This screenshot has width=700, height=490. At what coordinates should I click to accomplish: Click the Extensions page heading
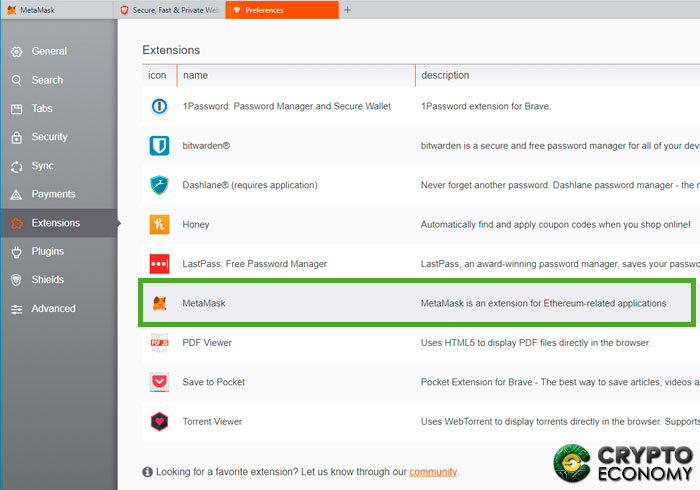pyautogui.click(x=171, y=50)
